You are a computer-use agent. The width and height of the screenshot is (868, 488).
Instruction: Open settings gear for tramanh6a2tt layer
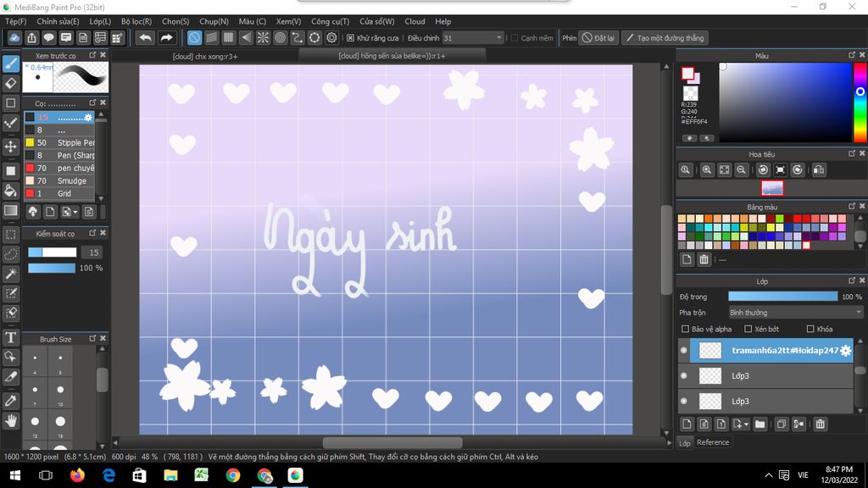tap(845, 350)
